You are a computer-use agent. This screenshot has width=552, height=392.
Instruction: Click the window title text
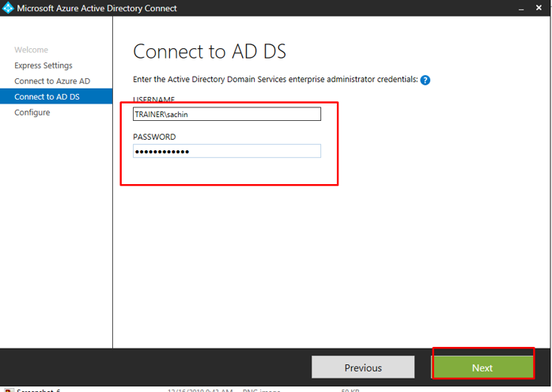tap(96, 9)
